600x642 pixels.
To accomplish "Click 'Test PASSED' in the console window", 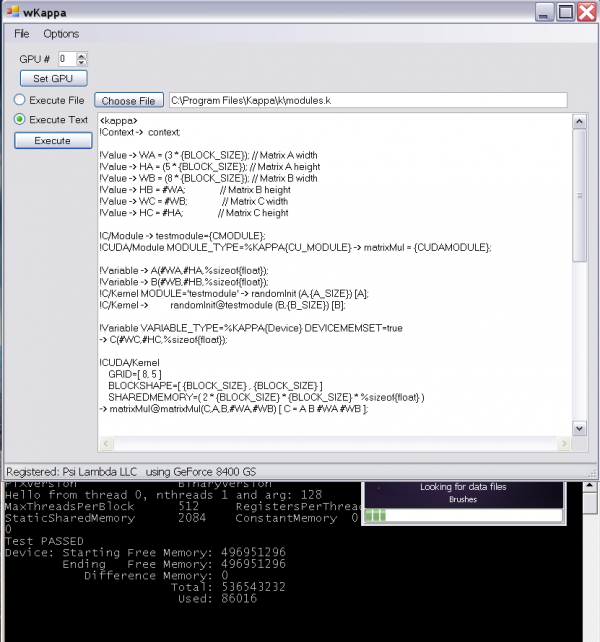I will pos(44,541).
